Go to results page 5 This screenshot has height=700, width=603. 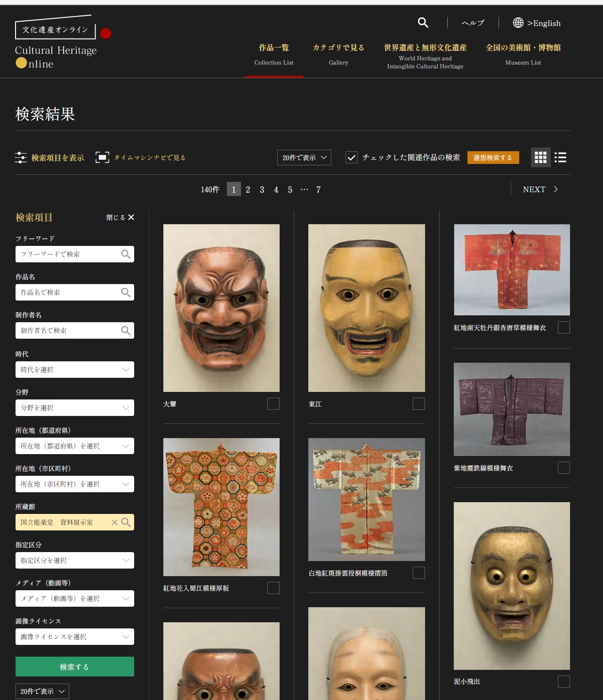tap(290, 189)
